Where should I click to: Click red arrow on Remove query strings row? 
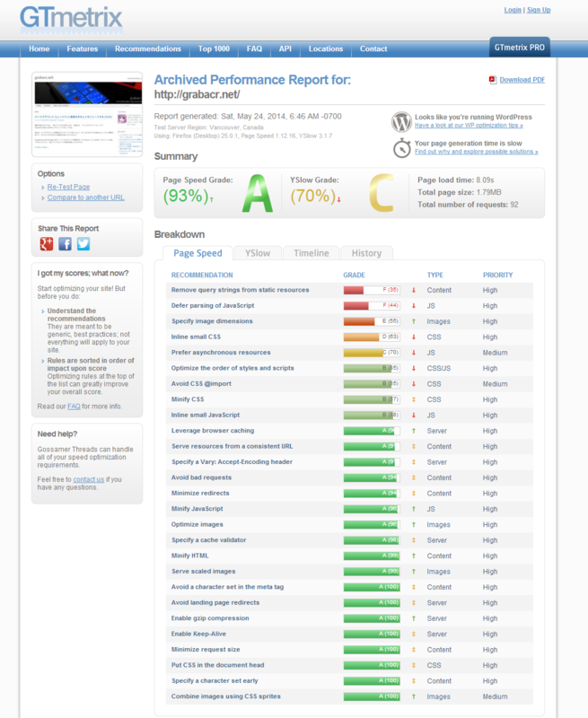coord(414,290)
